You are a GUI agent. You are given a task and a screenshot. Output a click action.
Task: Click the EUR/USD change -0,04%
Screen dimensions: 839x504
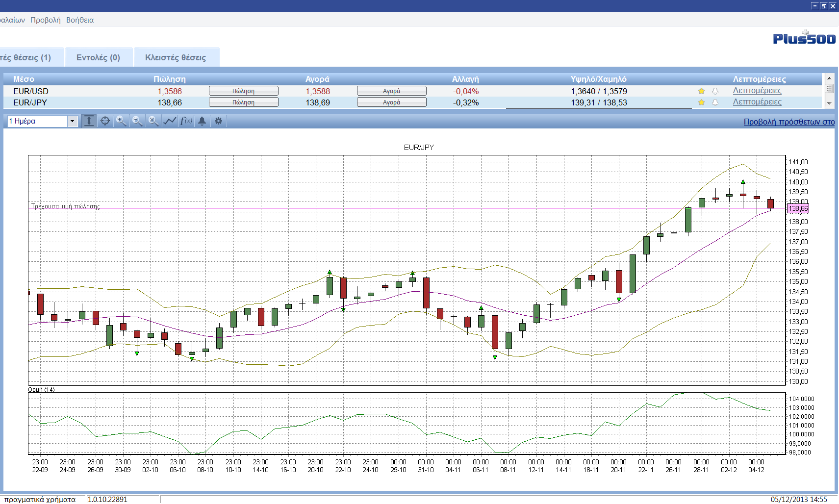pos(466,91)
